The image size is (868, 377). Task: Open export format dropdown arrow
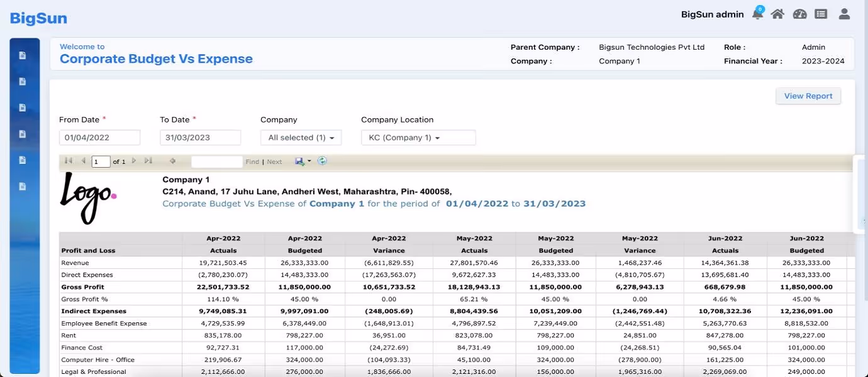[x=309, y=161]
